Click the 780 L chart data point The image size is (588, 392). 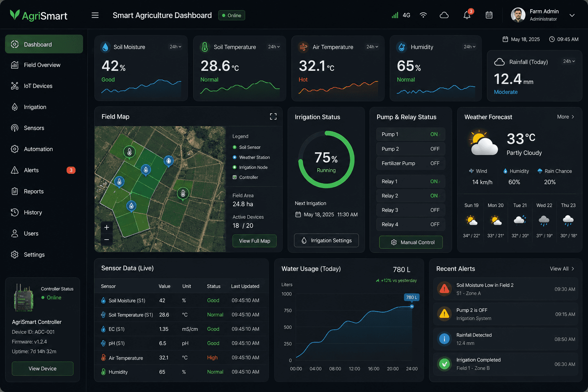coord(412,306)
